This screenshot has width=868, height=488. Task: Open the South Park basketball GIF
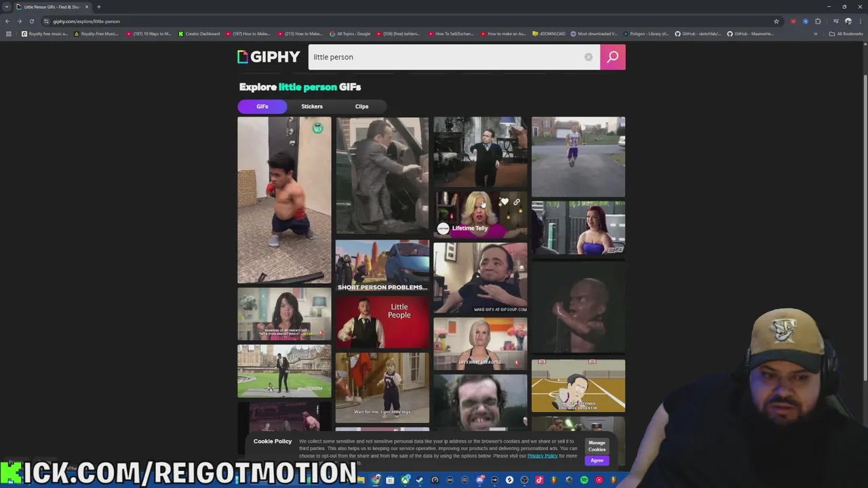coord(578,386)
